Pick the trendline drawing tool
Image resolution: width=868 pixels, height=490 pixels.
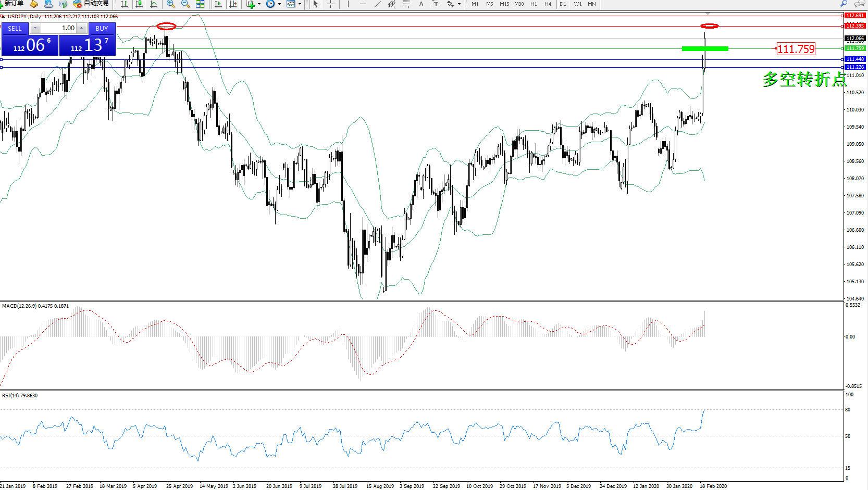tap(377, 4)
